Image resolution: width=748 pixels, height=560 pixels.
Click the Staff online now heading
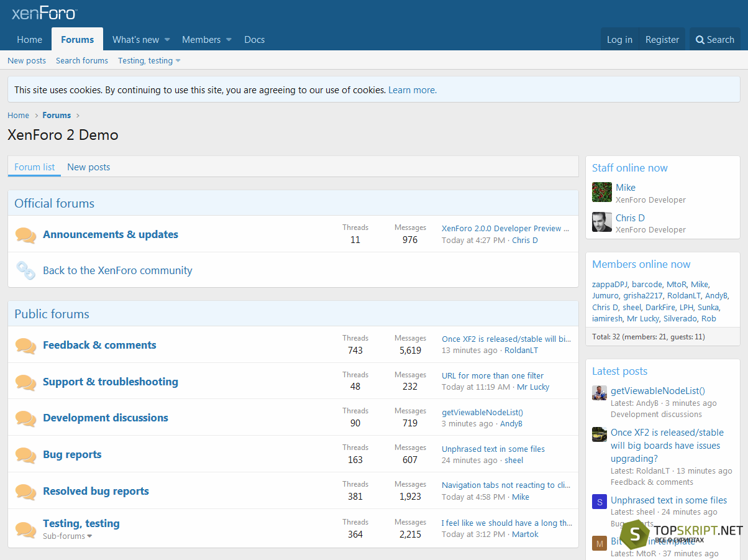pos(630,168)
